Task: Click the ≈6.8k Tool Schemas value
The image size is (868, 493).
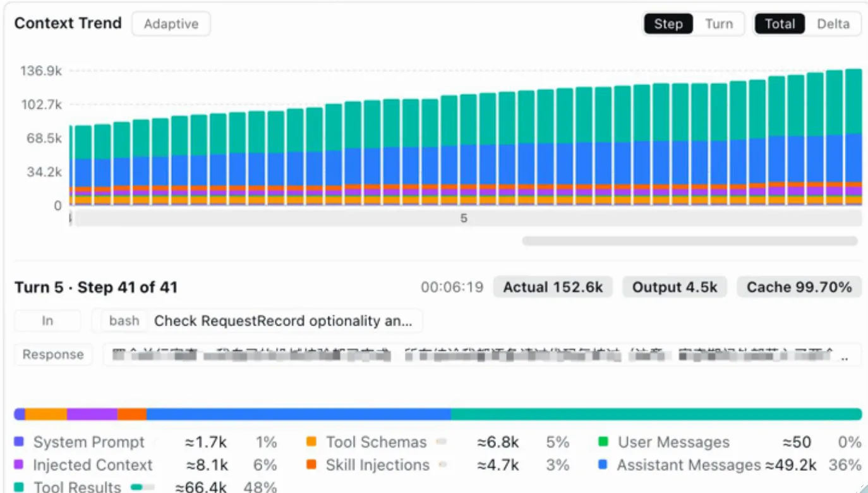Action: (497, 442)
